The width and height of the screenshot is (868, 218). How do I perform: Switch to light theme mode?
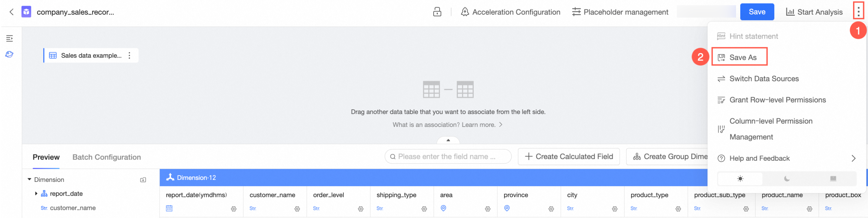740,179
